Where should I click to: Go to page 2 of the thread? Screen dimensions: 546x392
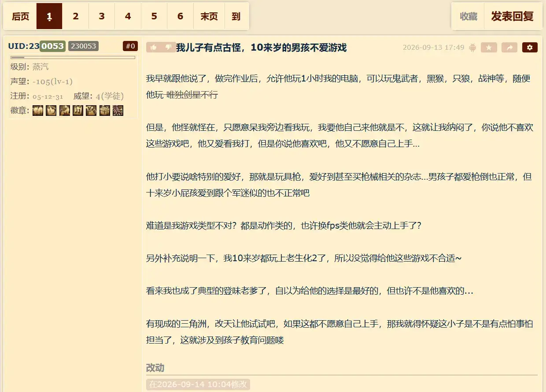76,16
